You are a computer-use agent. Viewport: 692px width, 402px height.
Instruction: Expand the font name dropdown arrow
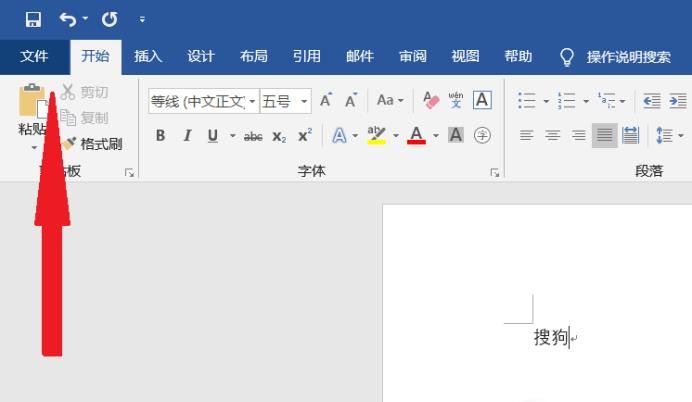click(x=252, y=101)
